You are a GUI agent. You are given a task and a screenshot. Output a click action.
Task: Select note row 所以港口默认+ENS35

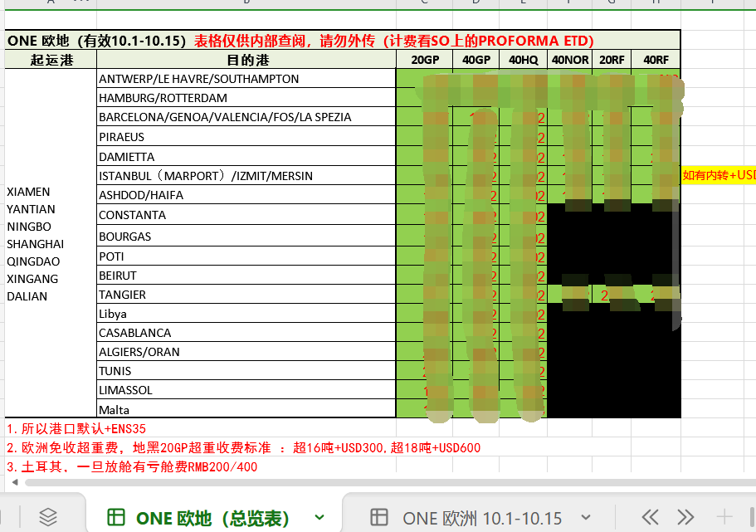[x=76, y=429]
